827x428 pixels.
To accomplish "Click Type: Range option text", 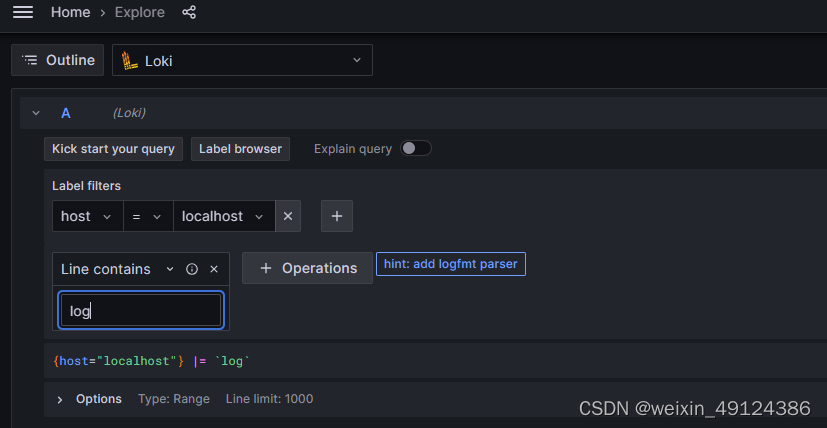I will pyautogui.click(x=174, y=399).
